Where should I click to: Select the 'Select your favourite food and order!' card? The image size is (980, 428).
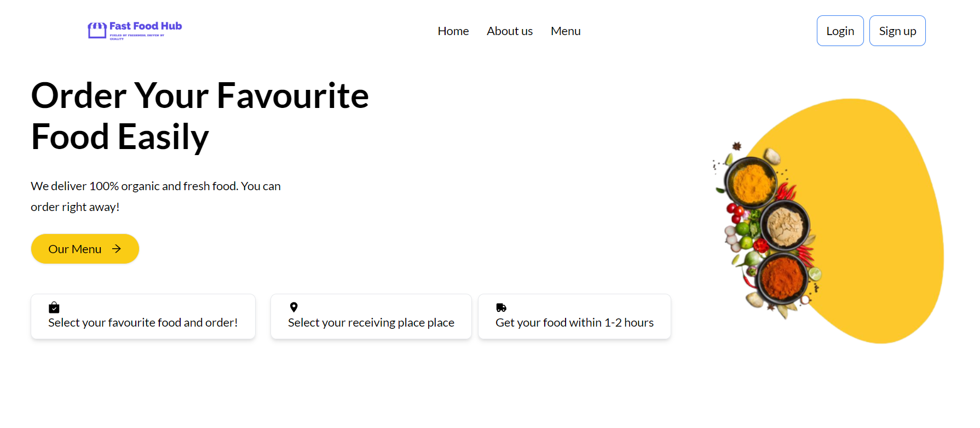point(143,316)
